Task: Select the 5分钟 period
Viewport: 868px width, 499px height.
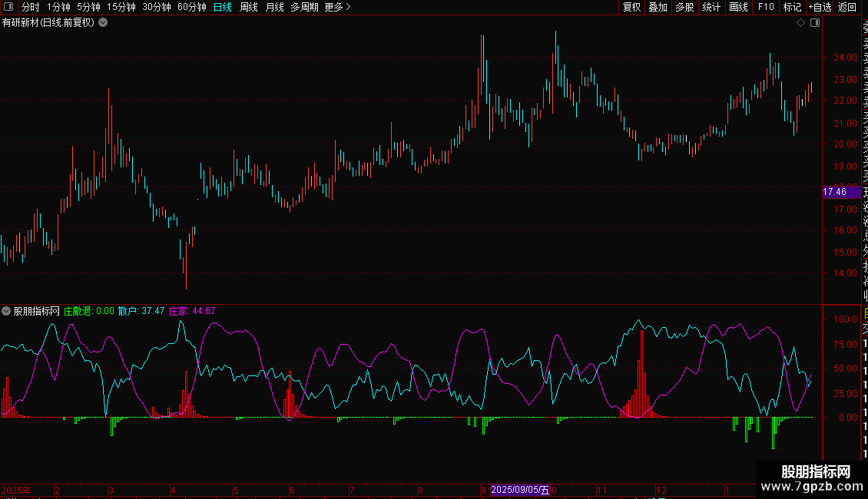Action: pos(88,7)
